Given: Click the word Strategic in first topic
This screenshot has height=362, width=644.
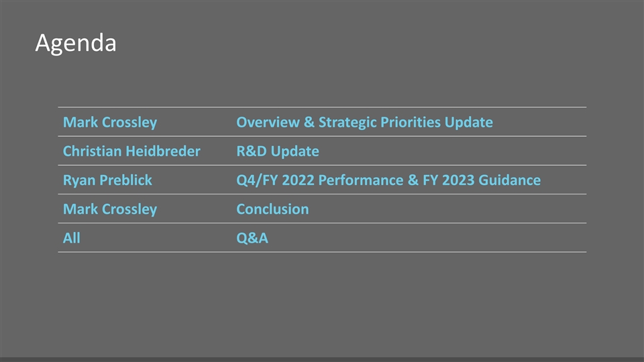Looking at the screenshot, I should [347, 123].
